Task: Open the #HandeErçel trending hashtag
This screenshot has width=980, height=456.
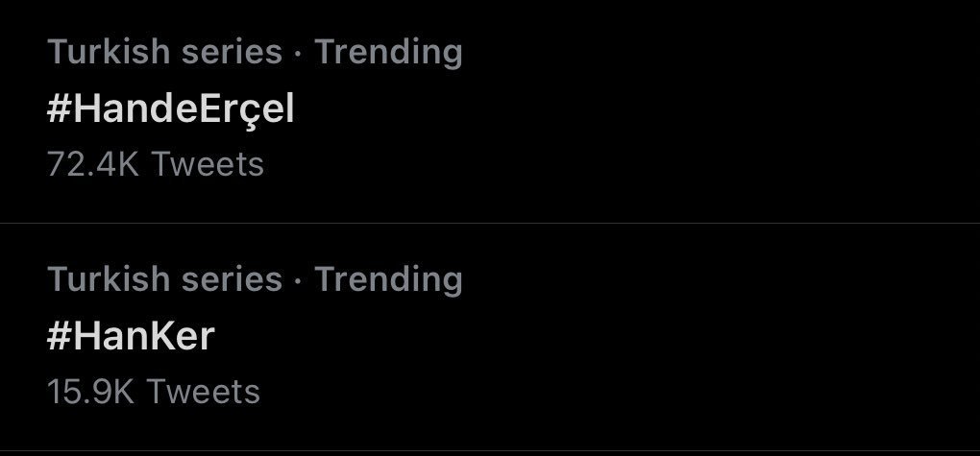Action: [x=170, y=109]
